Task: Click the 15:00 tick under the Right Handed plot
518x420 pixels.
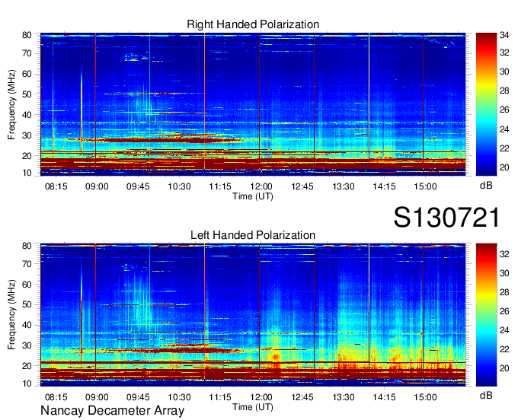Action: tap(426, 186)
